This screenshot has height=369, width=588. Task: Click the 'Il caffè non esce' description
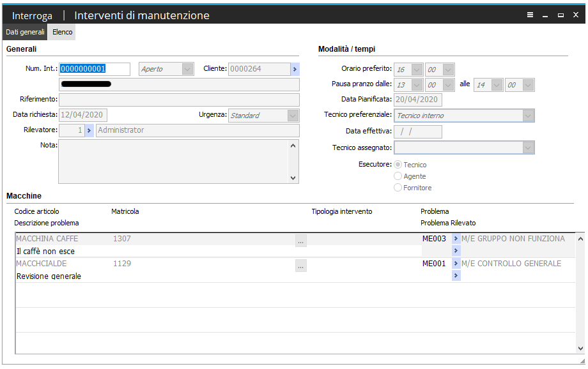45,252
